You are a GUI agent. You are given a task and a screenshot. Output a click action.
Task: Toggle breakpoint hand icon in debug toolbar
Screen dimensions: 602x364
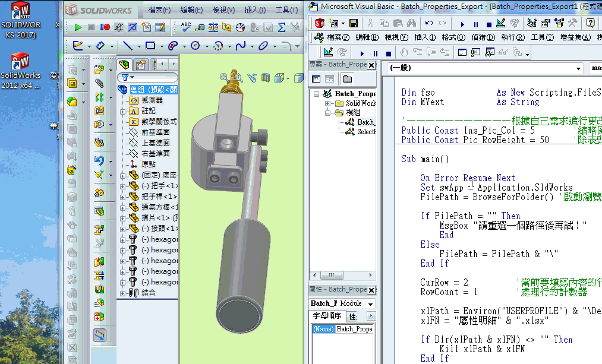[x=404, y=52]
